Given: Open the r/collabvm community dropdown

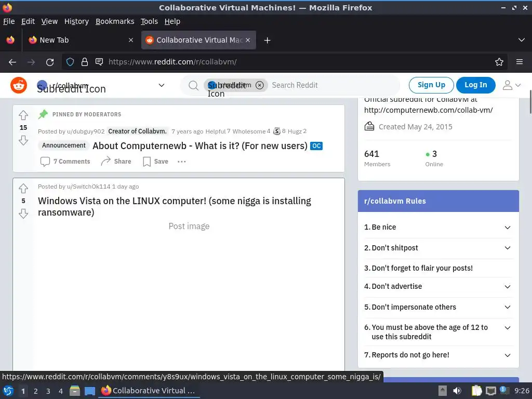Looking at the screenshot, I should click(162, 85).
